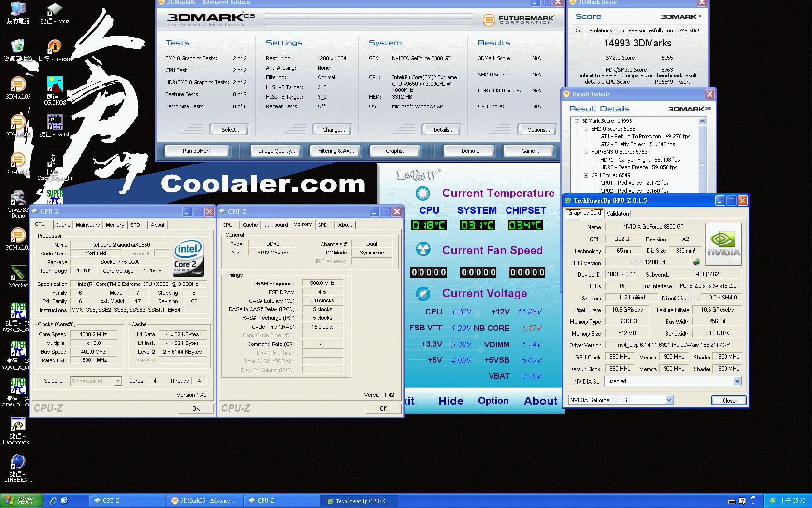Switch to TechPowerUp GPU-Z taskbar button
The width and height of the screenshot is (812, 508).
pyautogui.click(x=360, y=501)
